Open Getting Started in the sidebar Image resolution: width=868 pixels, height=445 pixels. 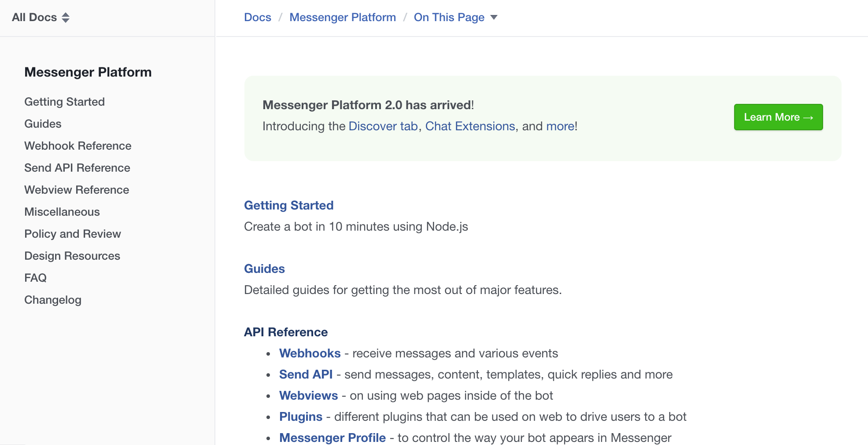coord(65,102)
